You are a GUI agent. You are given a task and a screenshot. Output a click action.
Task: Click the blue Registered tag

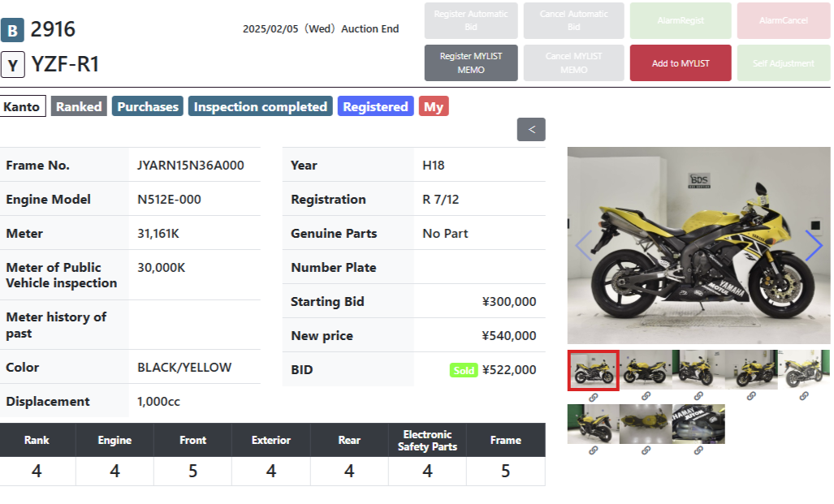click(375, 107)
